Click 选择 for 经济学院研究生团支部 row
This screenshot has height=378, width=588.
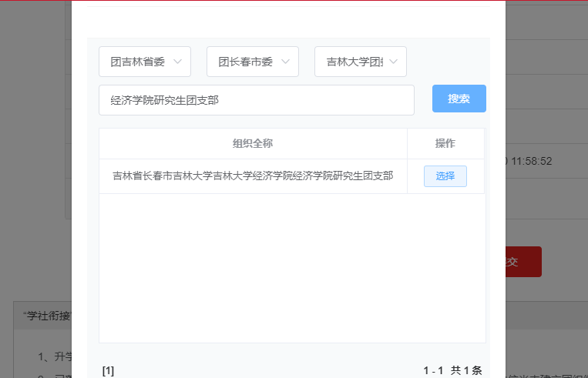[x=445, y=176]
